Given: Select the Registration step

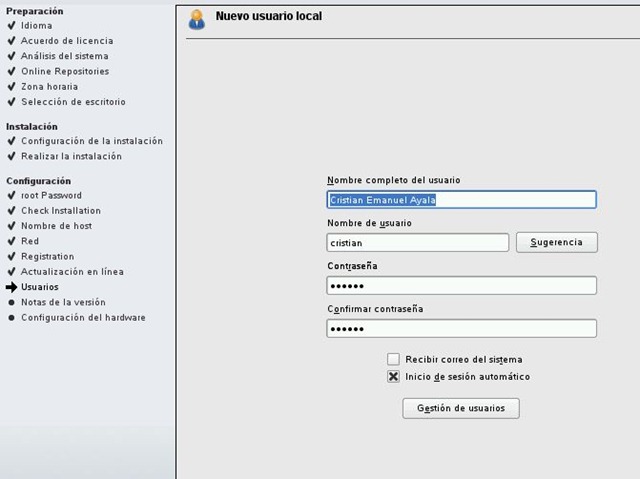Looking at the screenshot, I should 48,256.
